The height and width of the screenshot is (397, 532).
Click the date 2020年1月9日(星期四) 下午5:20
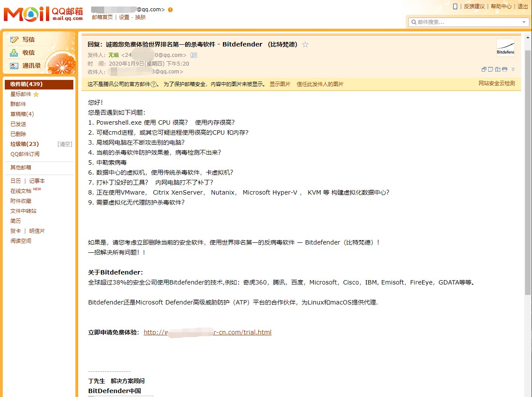pyautogui.click(x=149, y=63)
